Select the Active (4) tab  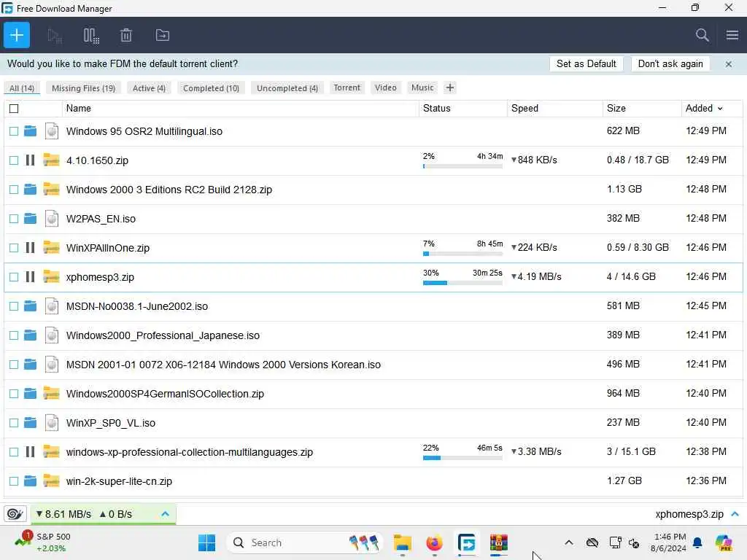point(149,88)
